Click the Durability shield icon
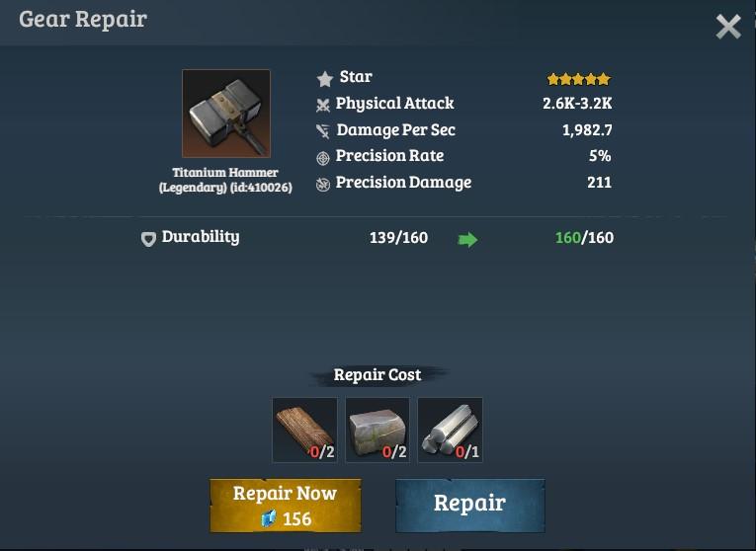The image size is (756, 551). click(x=148, y=239)
